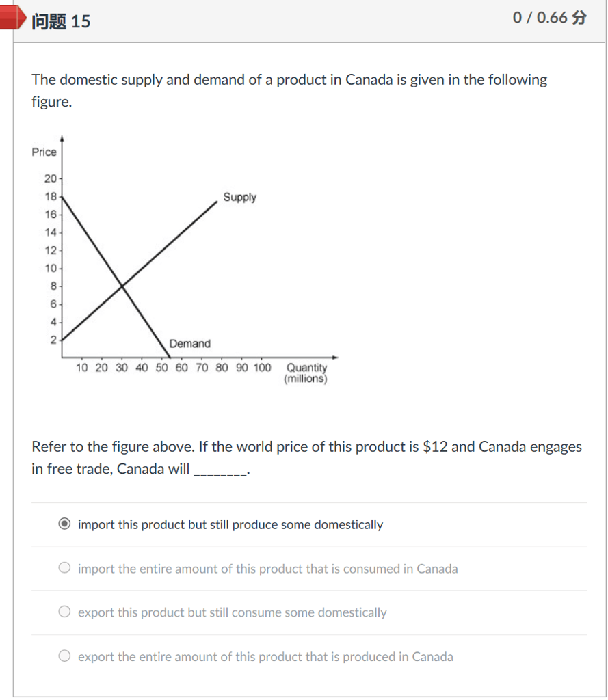Click the Price axis title
Image resolution: width=608 pixels, height=700 pixels.
pos(44,152)
